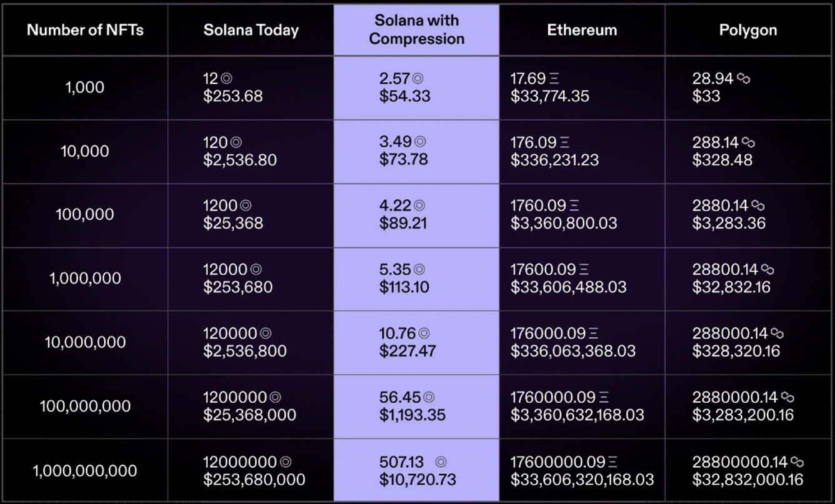Image resolution: width=835 pixels, height=504 pixels.
Task: Click the Number of NFTs header
Action: [x=85, y=30]
